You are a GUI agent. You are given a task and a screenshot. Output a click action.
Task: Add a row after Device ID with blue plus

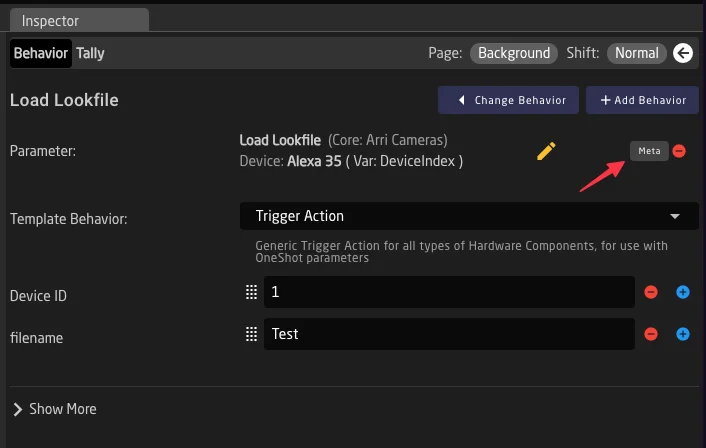tap(683, 292)
